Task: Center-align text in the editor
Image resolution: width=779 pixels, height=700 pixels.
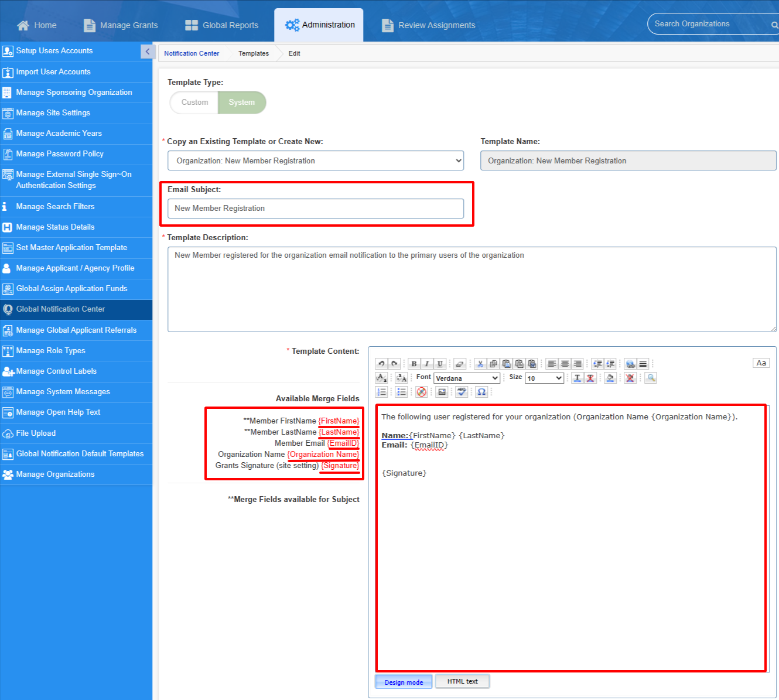Action: click(x=565, y=364)
